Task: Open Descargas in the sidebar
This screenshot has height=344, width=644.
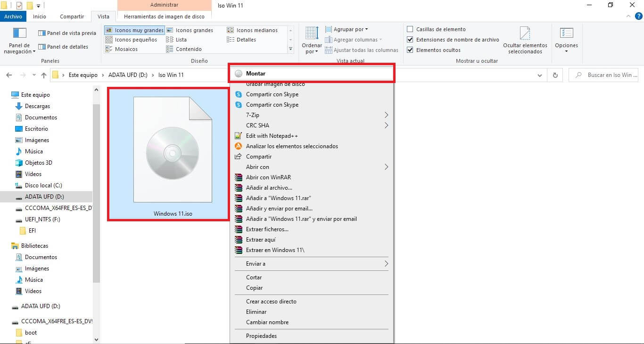Action: pyautogui.click(x=37, y=106)
